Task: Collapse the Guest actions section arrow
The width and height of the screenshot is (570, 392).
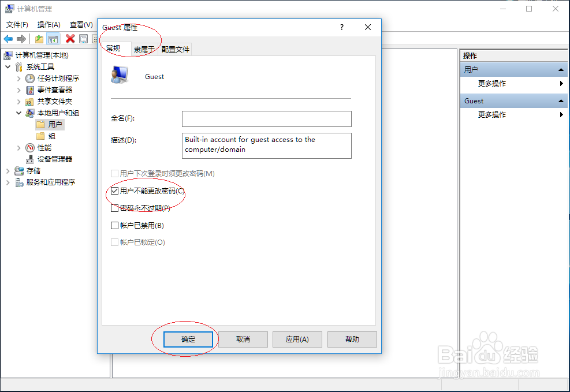Action: (x=561, y=101)
